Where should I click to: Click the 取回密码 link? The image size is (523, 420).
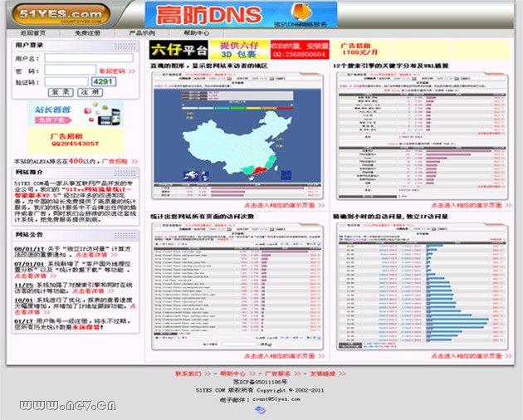click(x=117, y=71)
